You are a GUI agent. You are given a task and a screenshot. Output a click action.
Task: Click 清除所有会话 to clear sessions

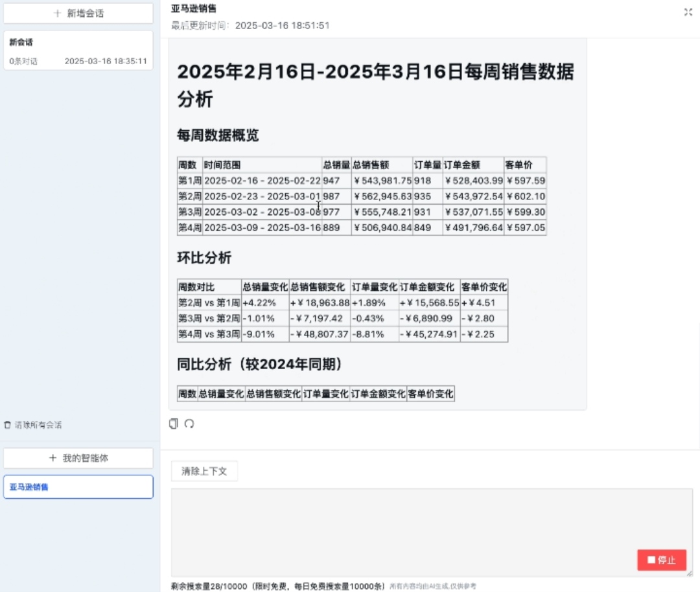pos(38,425)
